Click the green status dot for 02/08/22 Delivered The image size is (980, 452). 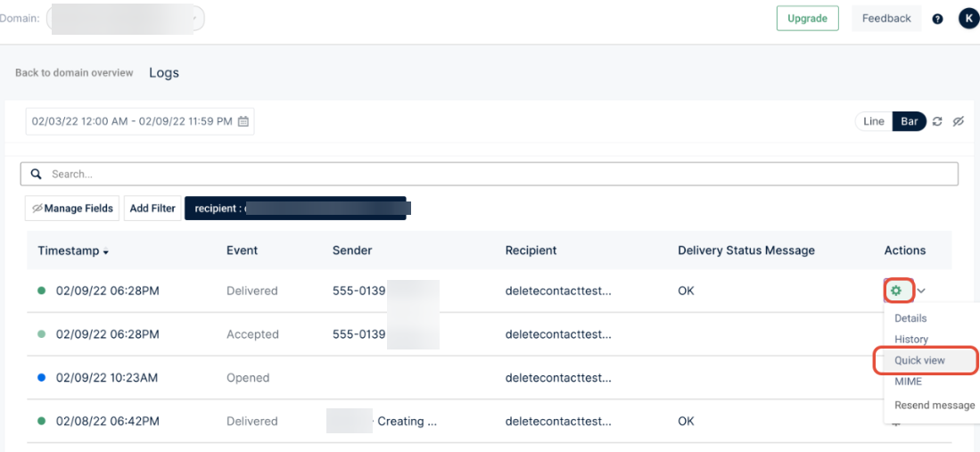coord(42,421)
